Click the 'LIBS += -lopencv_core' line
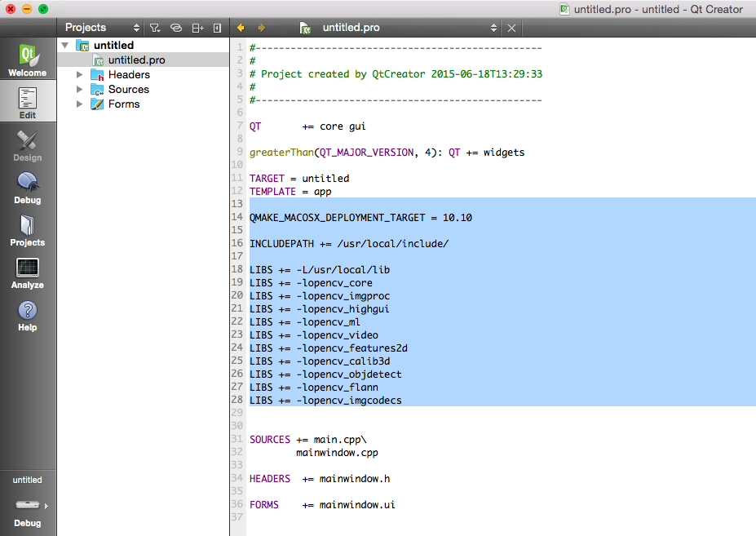Image resolution: width=756 pixels, height=536 pixels. click(311, 283)
